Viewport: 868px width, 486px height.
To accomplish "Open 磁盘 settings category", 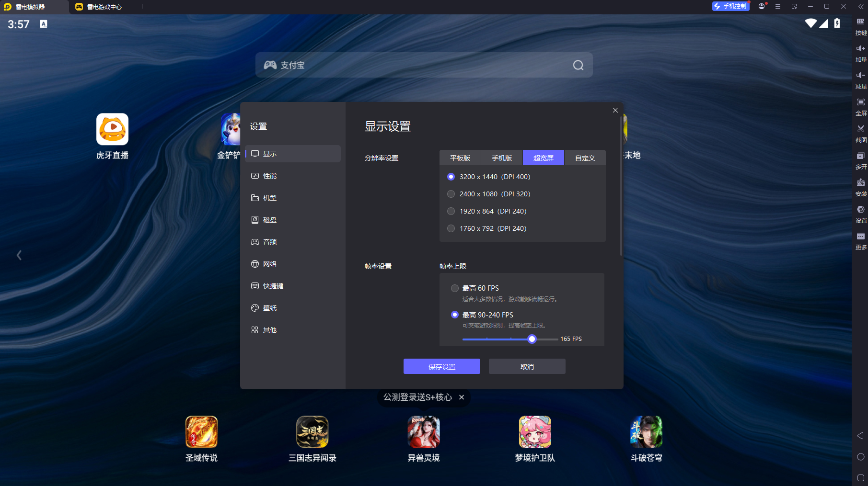I will pyautogui.click(x=293, y=220).
